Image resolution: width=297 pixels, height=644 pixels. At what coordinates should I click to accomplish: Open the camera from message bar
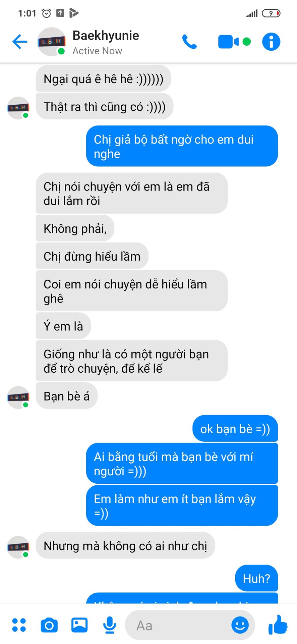click(x=49, y=625)
